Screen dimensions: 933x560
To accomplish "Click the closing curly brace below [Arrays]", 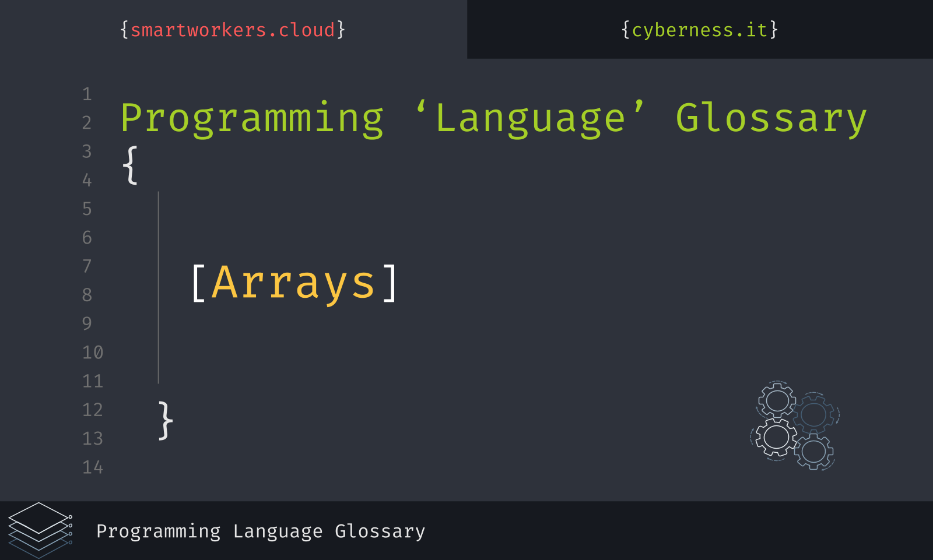I will (x=166, y=420).
